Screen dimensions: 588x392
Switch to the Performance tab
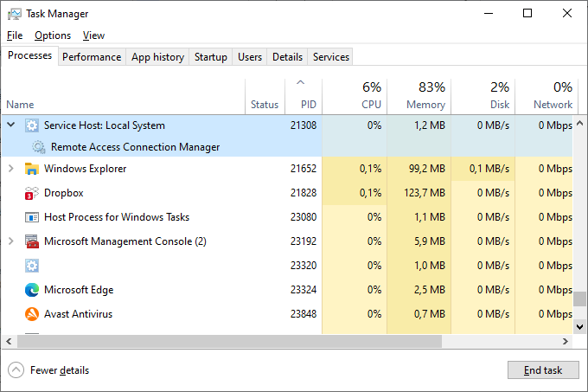(92, 57)
